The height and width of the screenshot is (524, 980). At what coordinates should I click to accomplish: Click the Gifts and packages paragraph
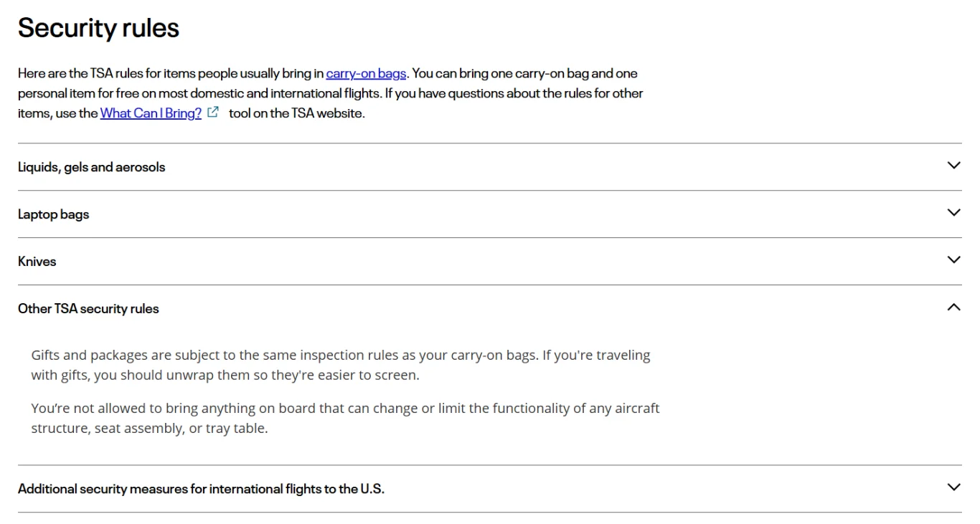[x=341, y=365]
